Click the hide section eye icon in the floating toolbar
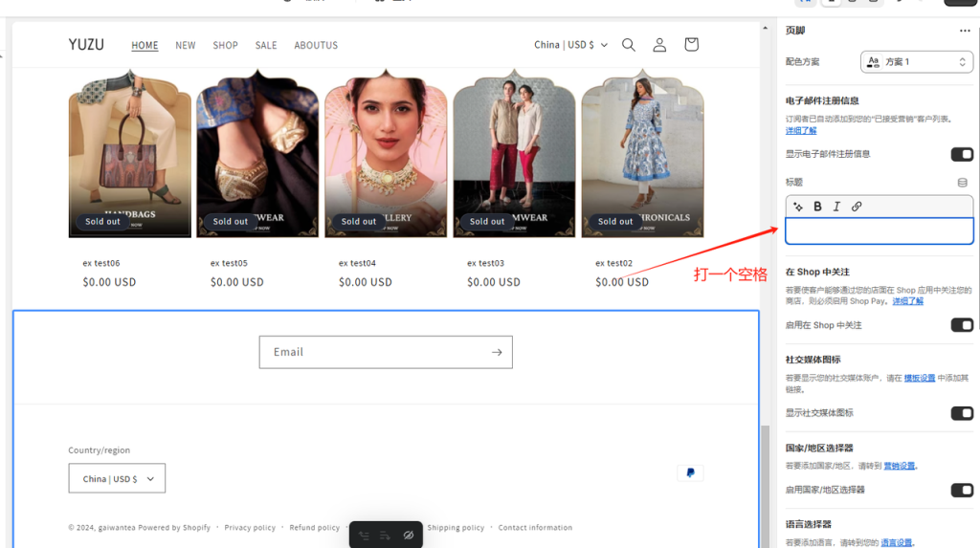The height and width of the screenshot is (548, 980). coord(408,536)
